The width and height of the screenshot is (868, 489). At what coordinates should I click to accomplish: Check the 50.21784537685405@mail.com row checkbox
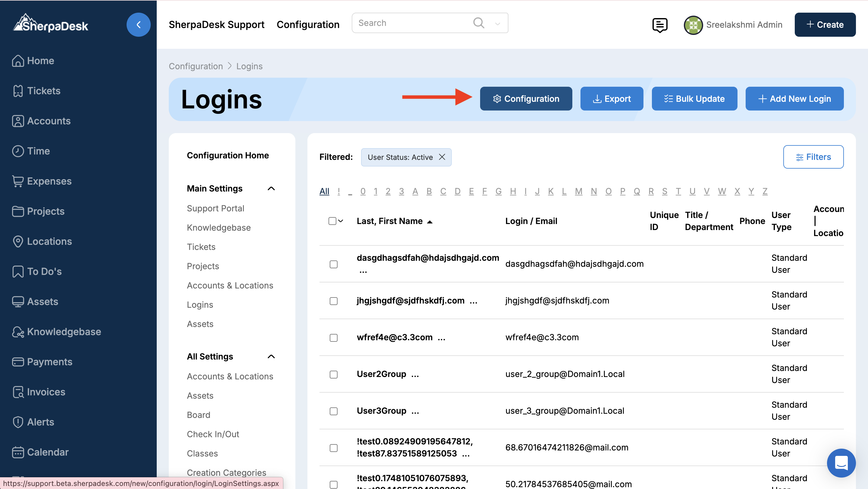click(334, 484)
